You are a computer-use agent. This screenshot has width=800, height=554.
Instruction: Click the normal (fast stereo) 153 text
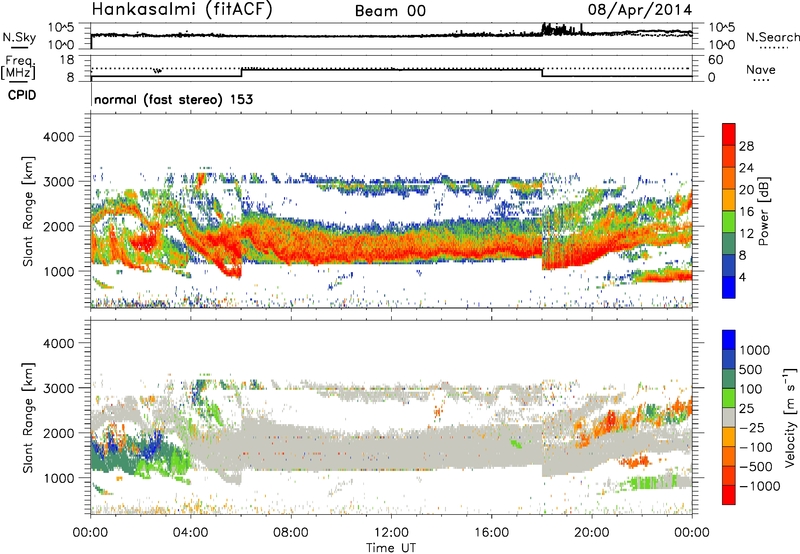(x=174, y=99)
